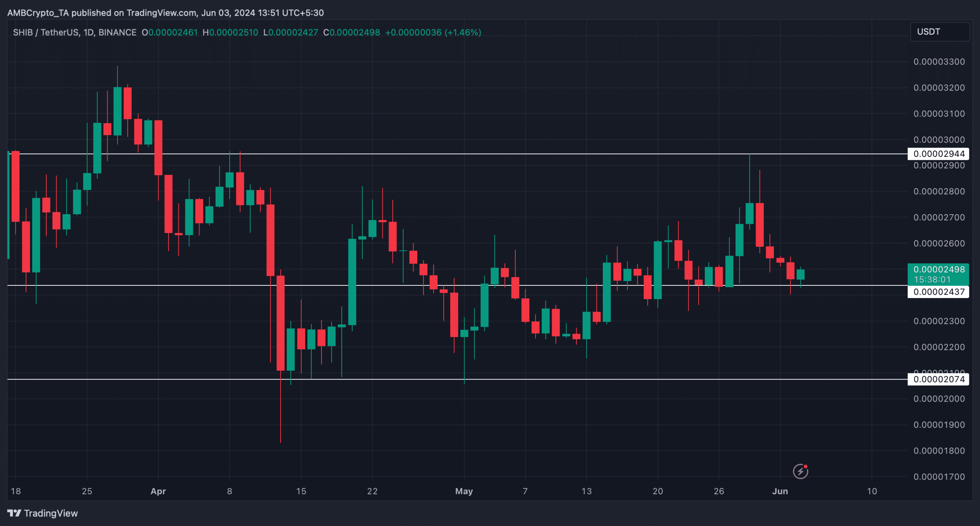This screenshot has width=980, height=526.
Task: Click the 0.00002000 price axis label
Action: (x=939, y=399)
